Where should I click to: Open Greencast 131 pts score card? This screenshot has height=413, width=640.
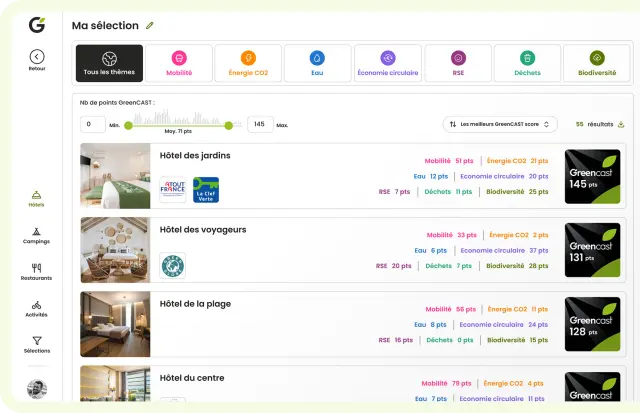[593, 250]
